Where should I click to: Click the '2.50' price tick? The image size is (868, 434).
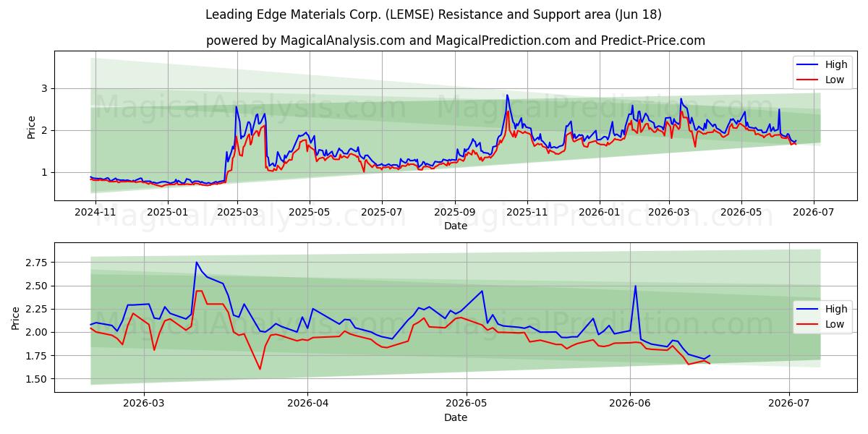pyautogui.click(x=35, y=286)
